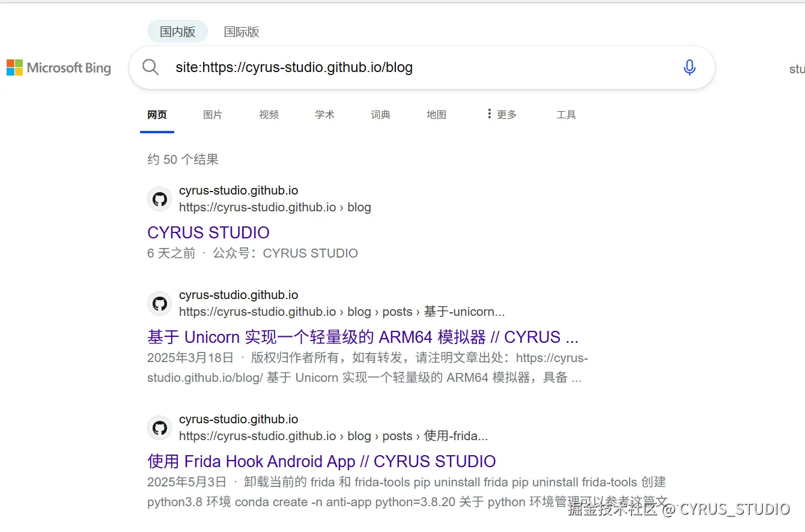Open the Frida Hook Android App article
Screen dimensions: 805x532
click(321, 461)
